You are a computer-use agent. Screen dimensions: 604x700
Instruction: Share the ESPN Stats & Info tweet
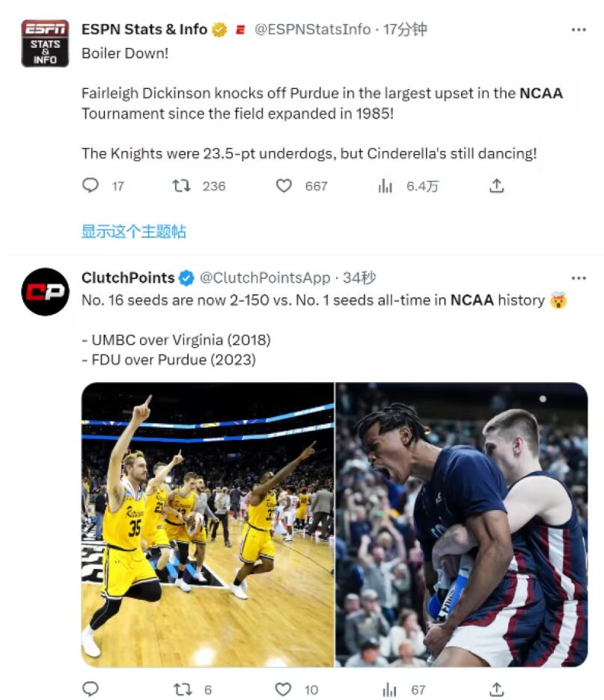(496, 185)
